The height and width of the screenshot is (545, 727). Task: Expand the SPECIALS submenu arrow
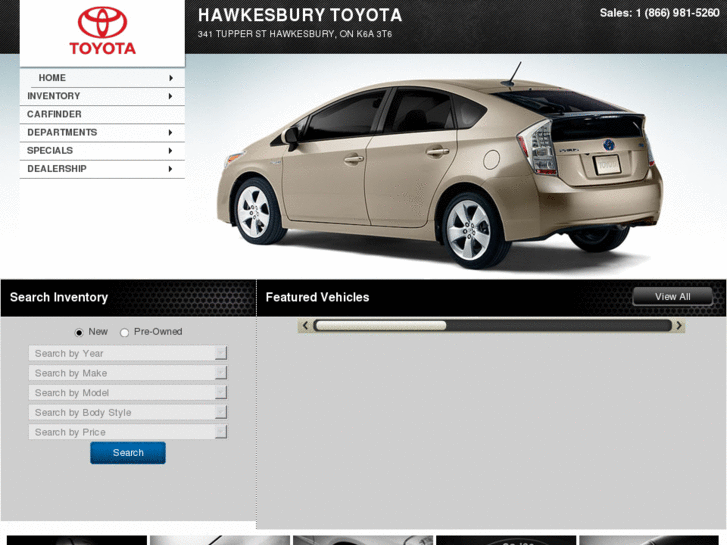(171, 151)
